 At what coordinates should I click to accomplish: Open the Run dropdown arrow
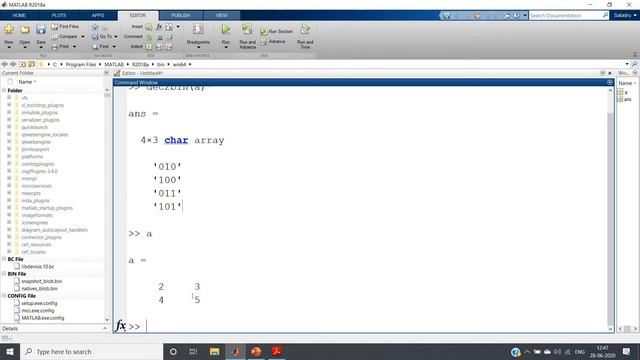tap(226, 47)
